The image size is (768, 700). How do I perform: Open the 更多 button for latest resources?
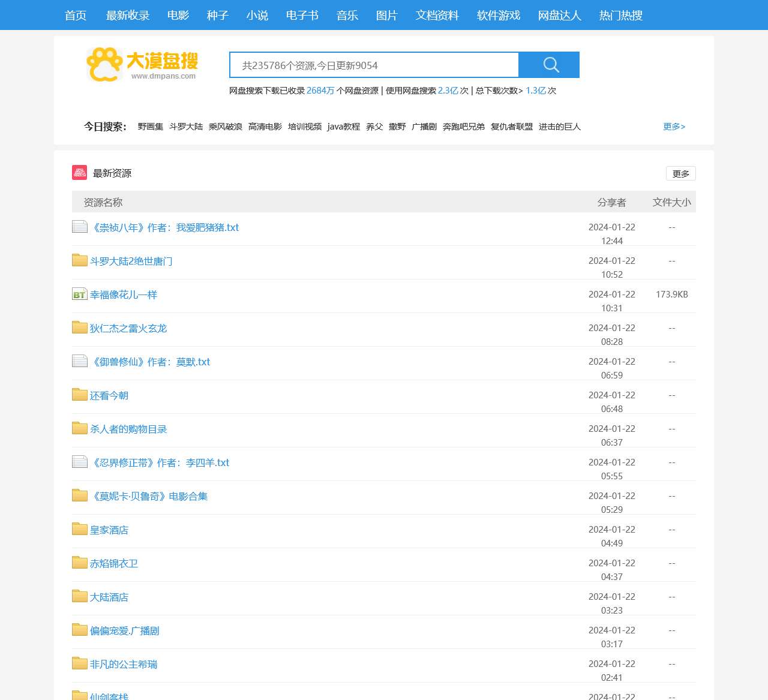pyautogui.click(x=680, y=173)
